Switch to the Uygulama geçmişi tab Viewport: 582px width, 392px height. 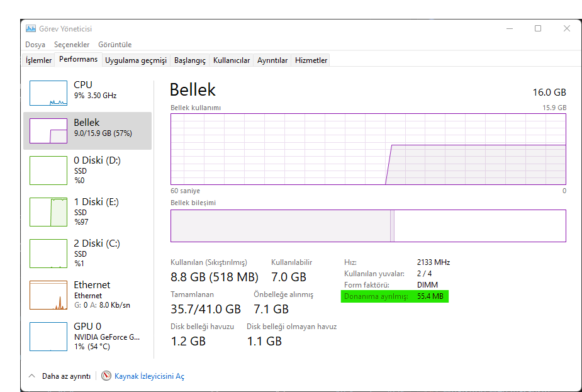click(x=136, y=60)
